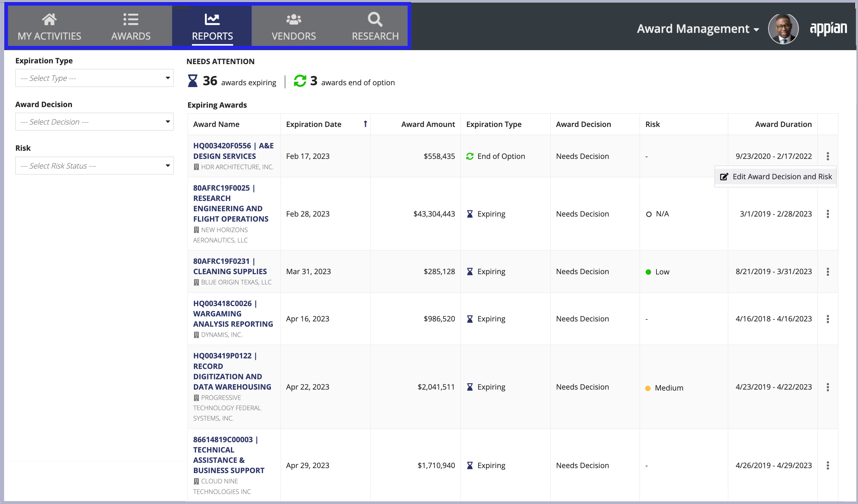Click the Feb 17, 2023 expiration date
Image resolution: width=858 pixels, height=504 pixels.
pos(308,156)
